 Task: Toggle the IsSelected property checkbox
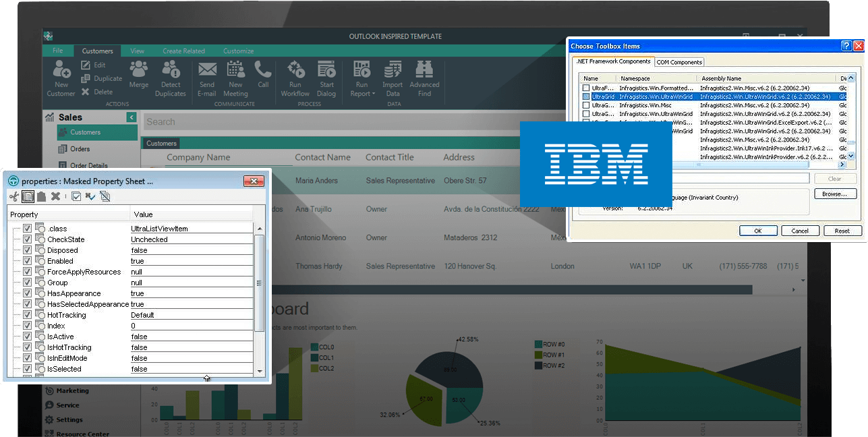pos(27,369)
